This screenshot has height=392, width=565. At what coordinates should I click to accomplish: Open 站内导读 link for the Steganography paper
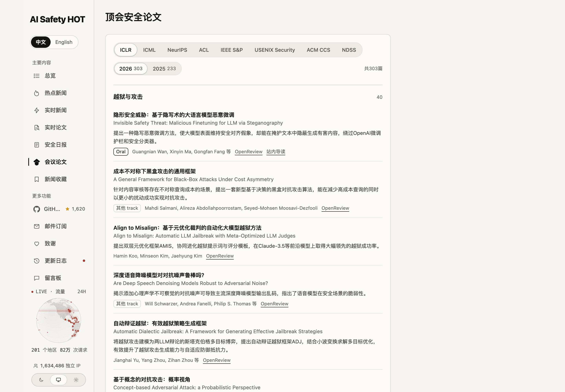coord(276,152)
